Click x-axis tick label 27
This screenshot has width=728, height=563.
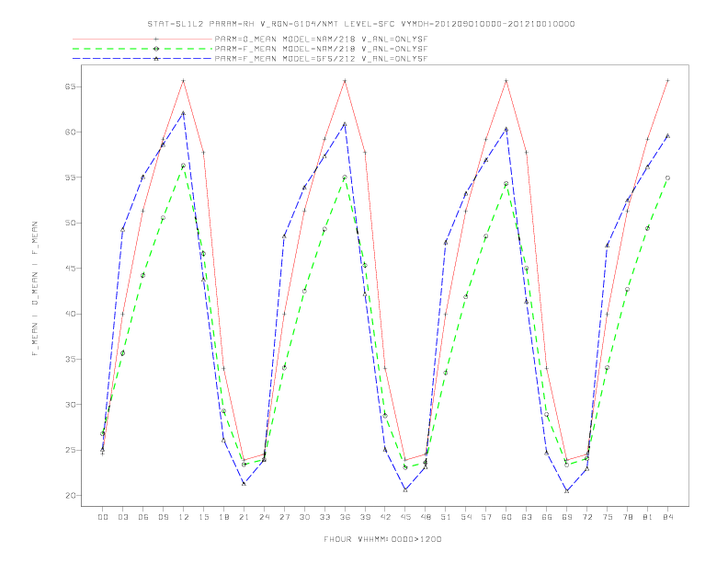point(284,517)
